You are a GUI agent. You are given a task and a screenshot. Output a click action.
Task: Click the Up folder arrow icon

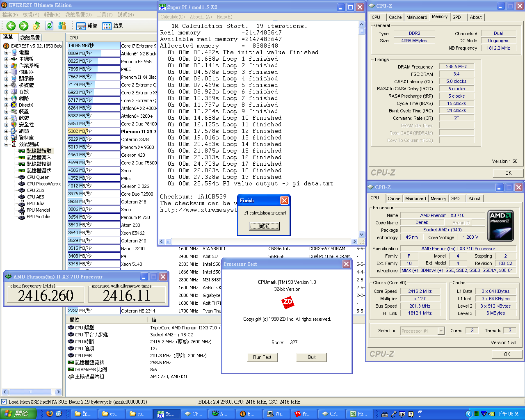point(37,26)
